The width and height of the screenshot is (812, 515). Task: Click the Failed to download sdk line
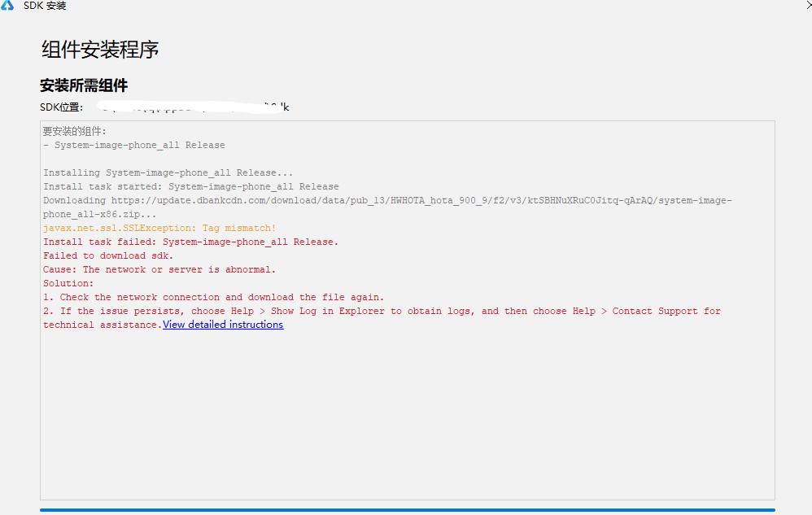pos(108,255)
